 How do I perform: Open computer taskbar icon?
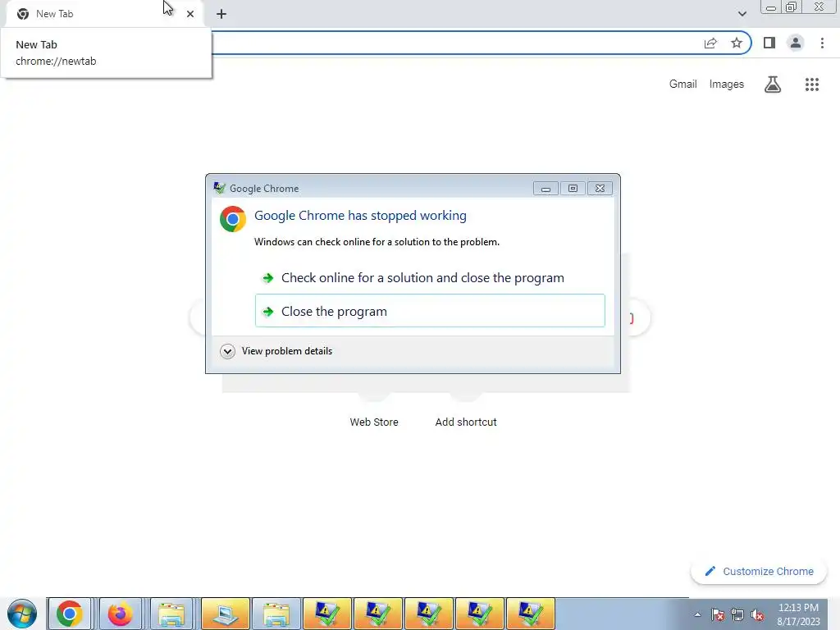pyautogui.click(x=226, y=614)
